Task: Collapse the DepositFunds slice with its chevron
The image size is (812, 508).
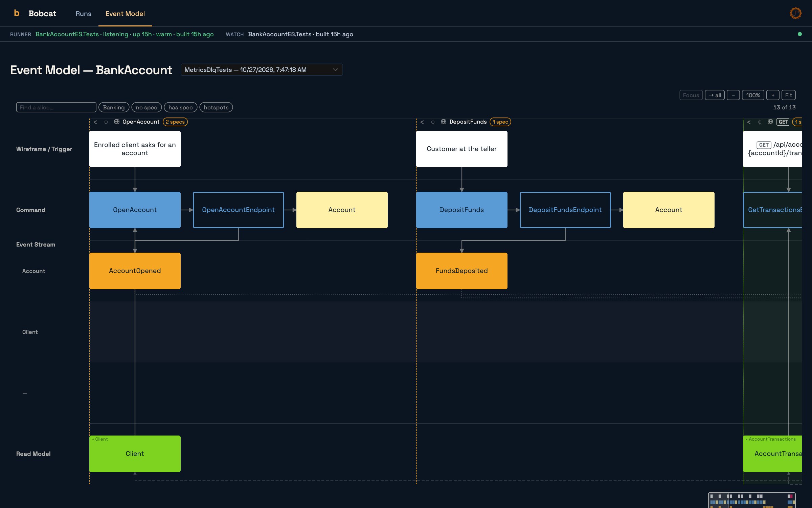Action: tap(422, 122)
